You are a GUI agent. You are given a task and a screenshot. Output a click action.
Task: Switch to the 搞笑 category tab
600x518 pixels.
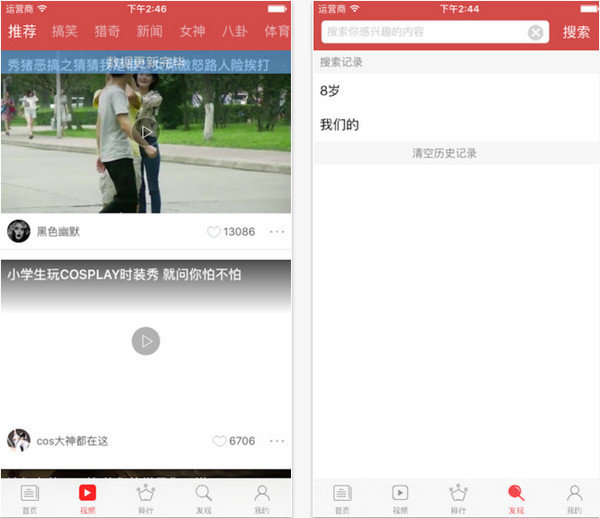(x=65, y=31)
